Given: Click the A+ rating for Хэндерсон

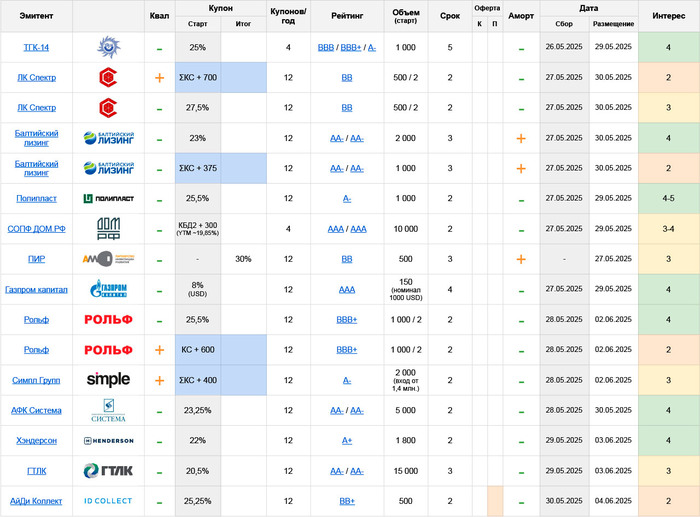Looking at the screenshot, I should (x=347, y=441).
